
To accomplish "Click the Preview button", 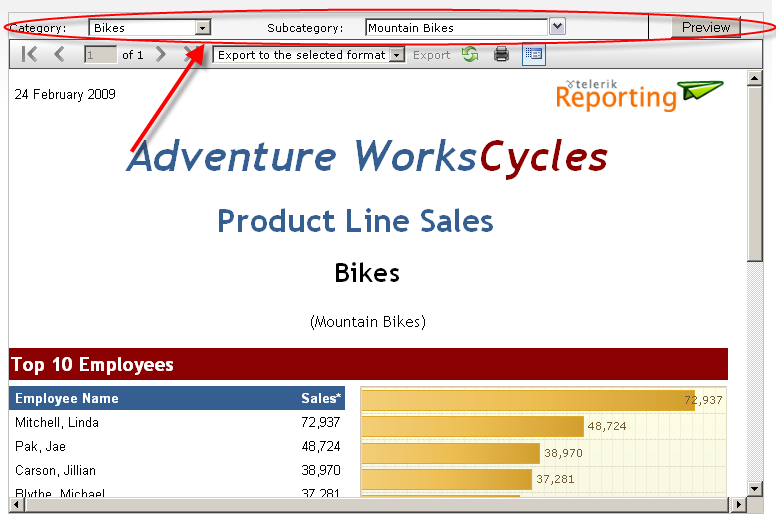I will [706, 27].
